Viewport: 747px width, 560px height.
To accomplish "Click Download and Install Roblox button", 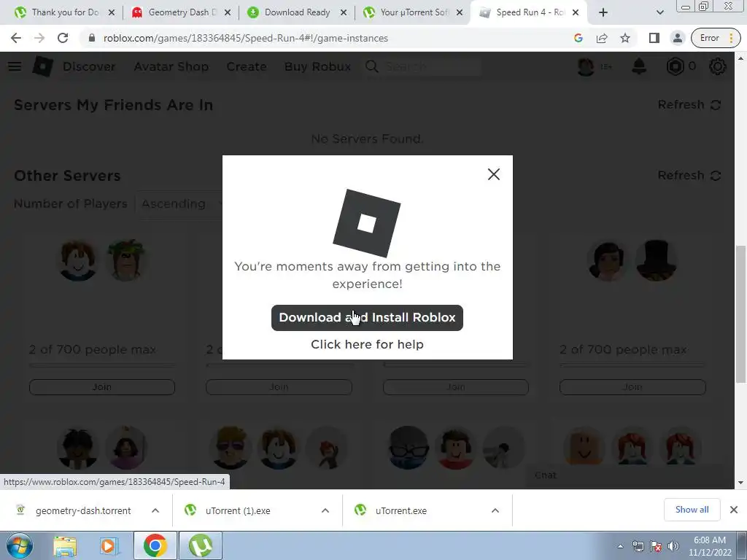I will [367, 318].
